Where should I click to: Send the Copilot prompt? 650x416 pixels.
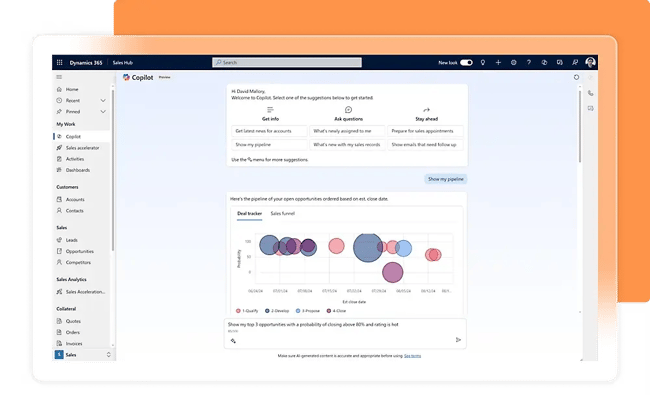point(458,340)
